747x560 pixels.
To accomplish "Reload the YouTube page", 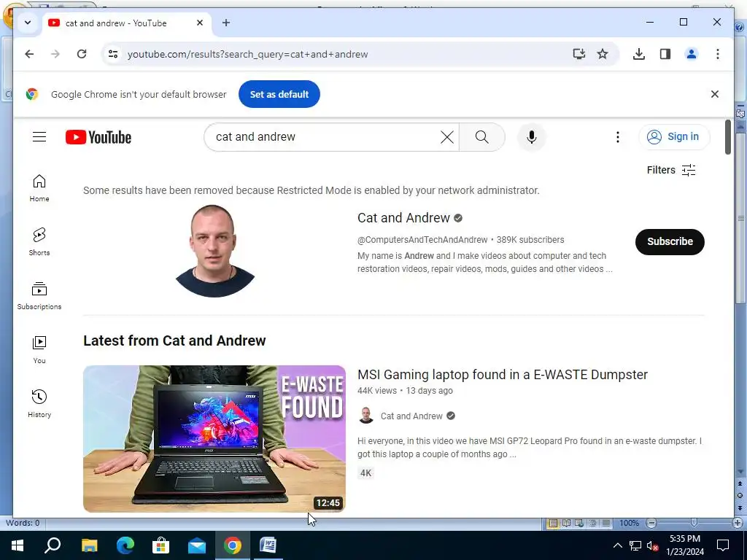I will [x=82, y=54].
